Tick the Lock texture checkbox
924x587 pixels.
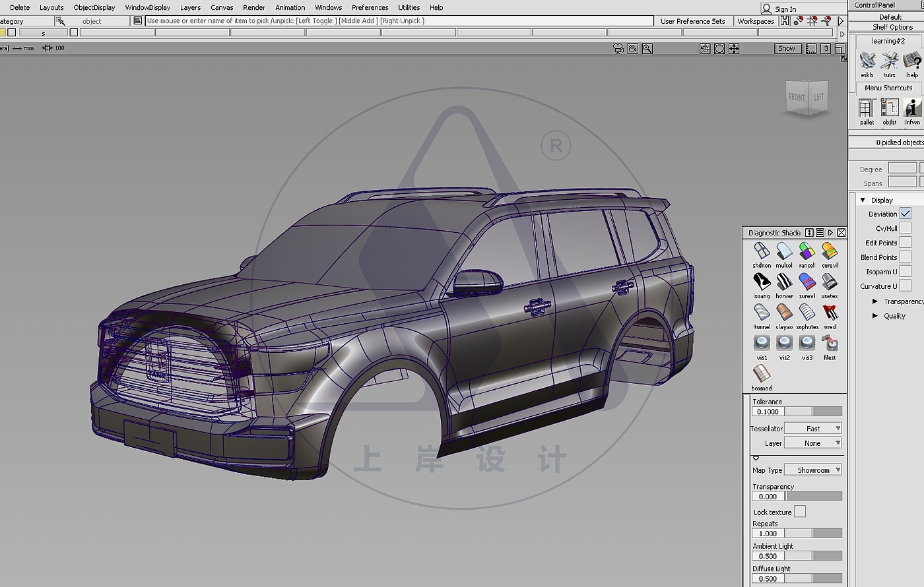(800, 512)
